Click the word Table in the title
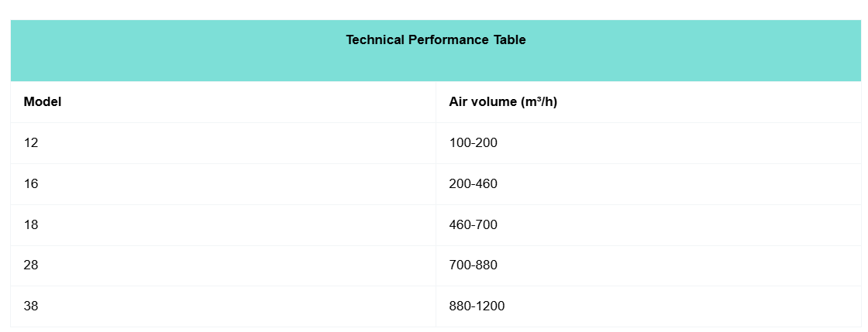This screenshot has width=868, height=332. tap(510, 40)
